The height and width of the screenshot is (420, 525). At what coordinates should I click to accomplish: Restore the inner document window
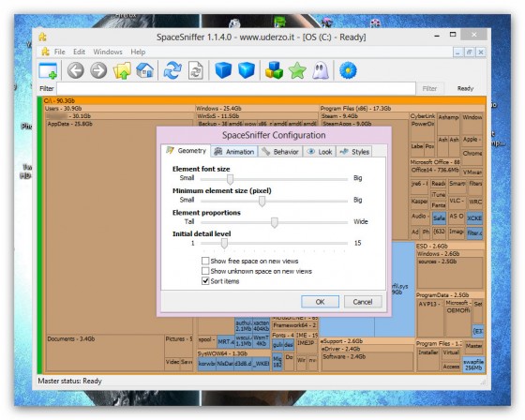470,52
